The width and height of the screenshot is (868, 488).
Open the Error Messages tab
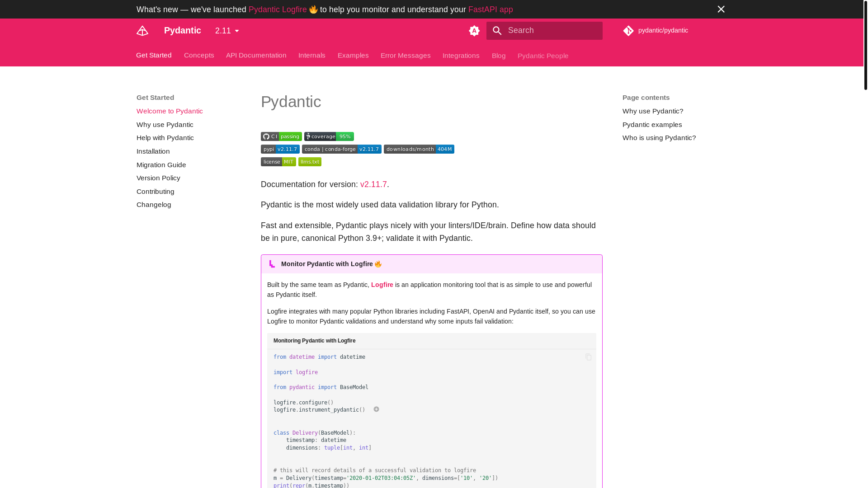[406, 55]
